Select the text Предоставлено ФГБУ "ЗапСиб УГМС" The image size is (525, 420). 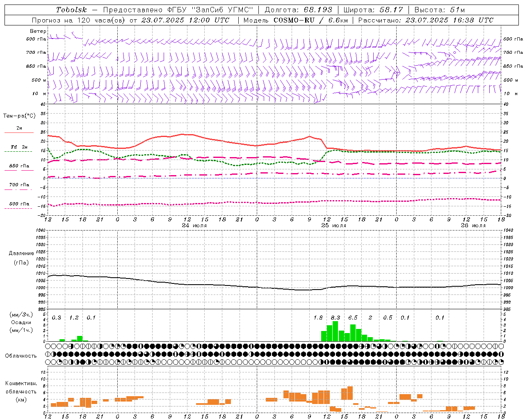178,10
